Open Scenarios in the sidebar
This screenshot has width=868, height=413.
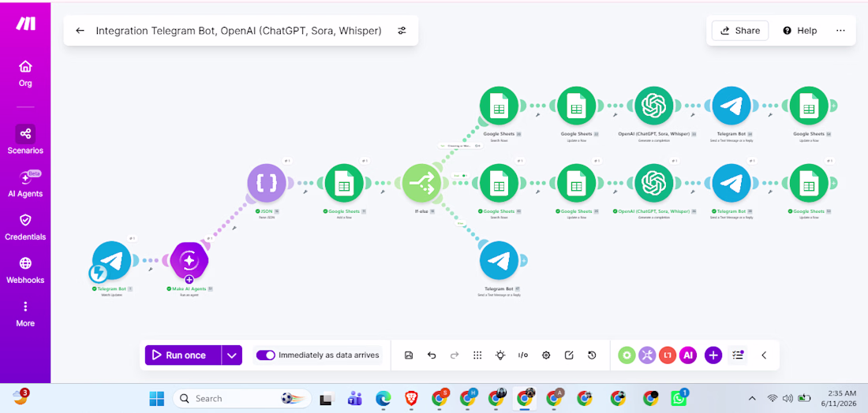tap(25, 140)
